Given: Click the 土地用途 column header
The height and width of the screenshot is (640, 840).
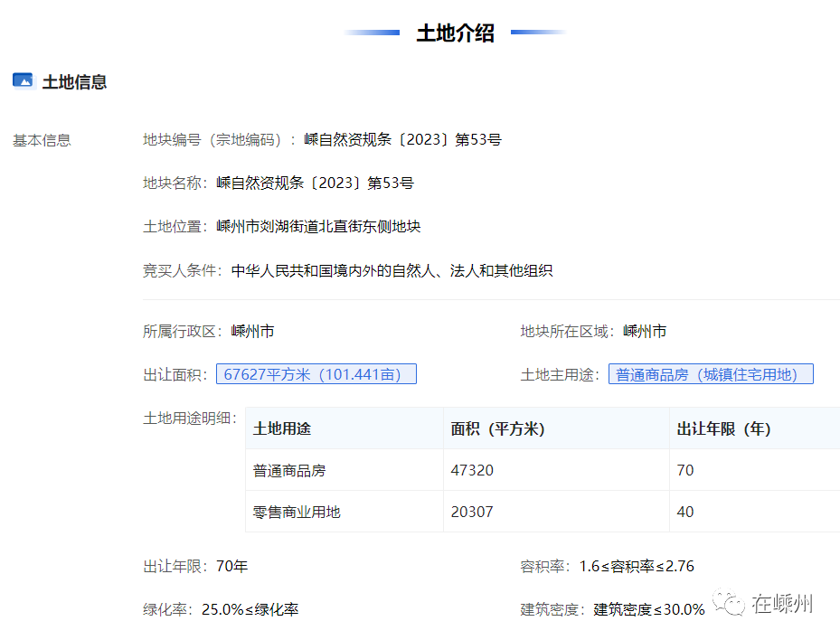Looking at the screenshot, I should tap(282, 428).
